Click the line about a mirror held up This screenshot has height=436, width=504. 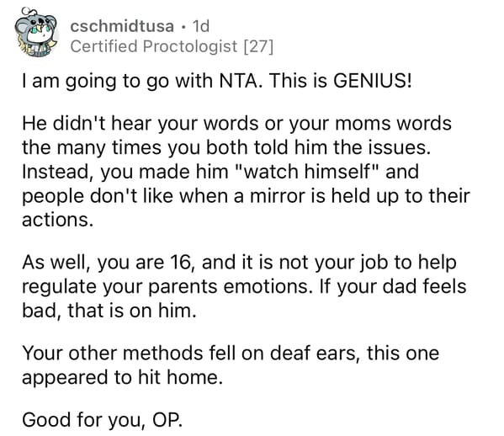(x=246, y=196)
